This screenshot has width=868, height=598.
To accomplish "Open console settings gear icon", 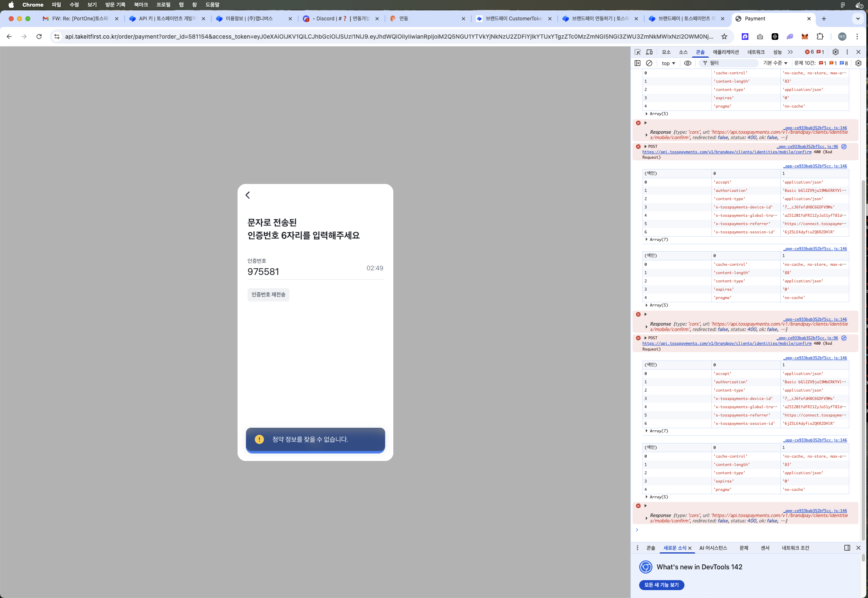I will point(858,63).
